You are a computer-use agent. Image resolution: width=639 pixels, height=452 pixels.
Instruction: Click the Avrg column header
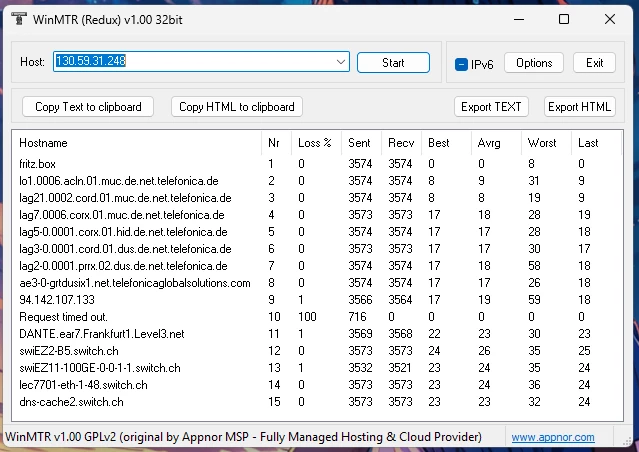[x=496, y=143]
